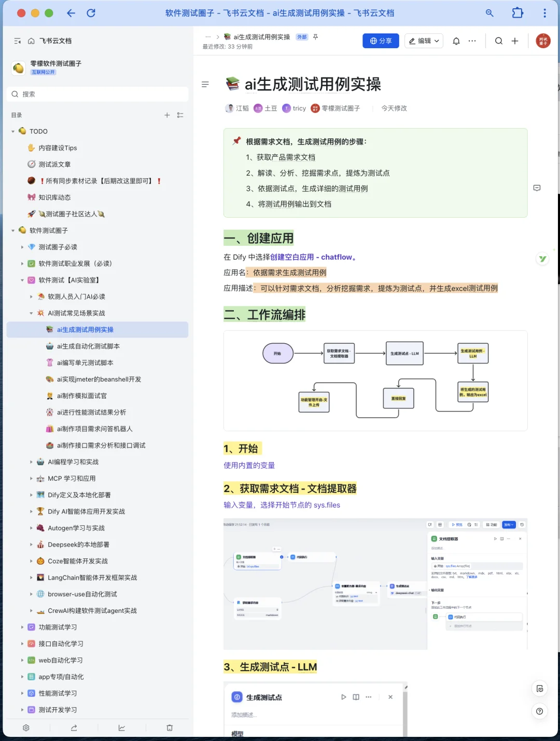Open help with the question mark icon

tap(540, 711)
